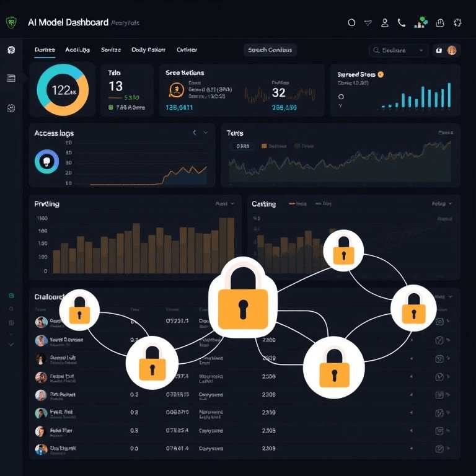Click the white folder icon beside the user avatar

[x=439, y=50]
